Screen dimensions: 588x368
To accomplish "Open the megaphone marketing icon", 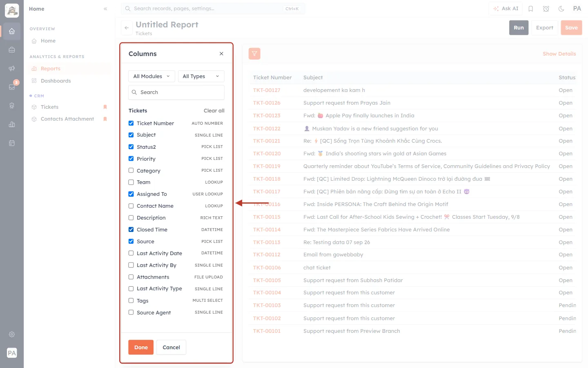I will [x=12, y=68].
